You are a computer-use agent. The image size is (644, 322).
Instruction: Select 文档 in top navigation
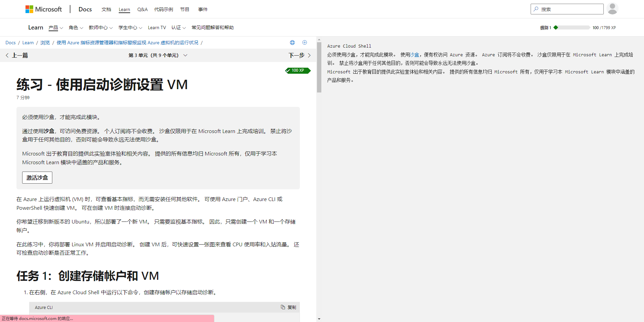pos(106,9)
